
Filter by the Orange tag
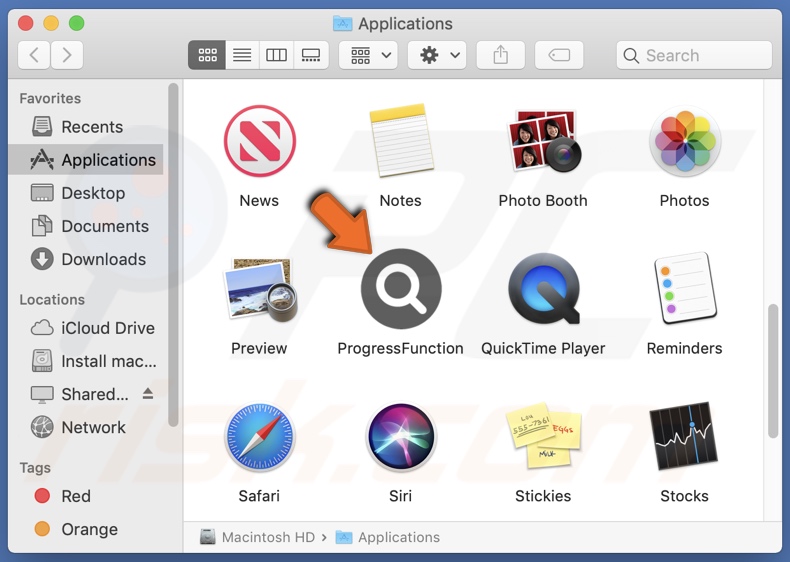[x=86, y=529]
